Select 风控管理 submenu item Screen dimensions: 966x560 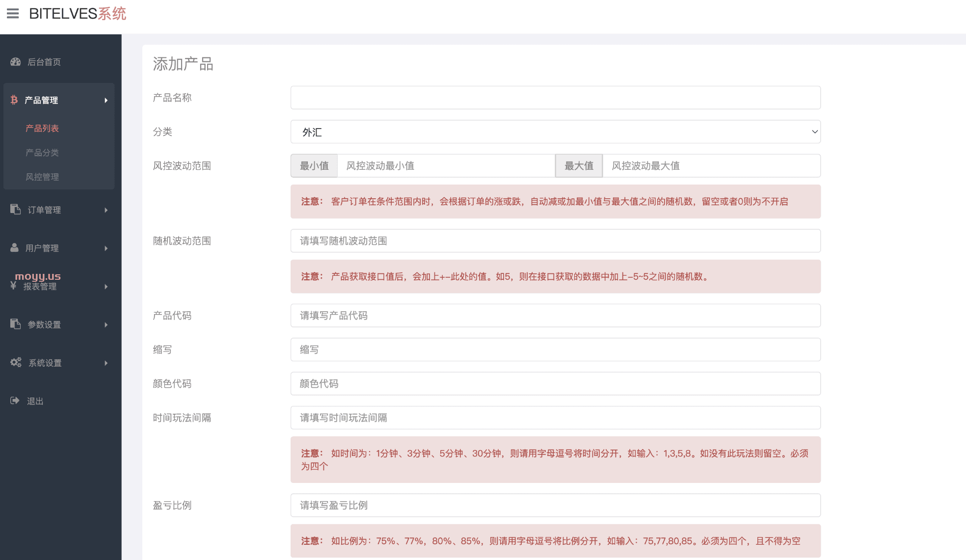tap(42, 177)
